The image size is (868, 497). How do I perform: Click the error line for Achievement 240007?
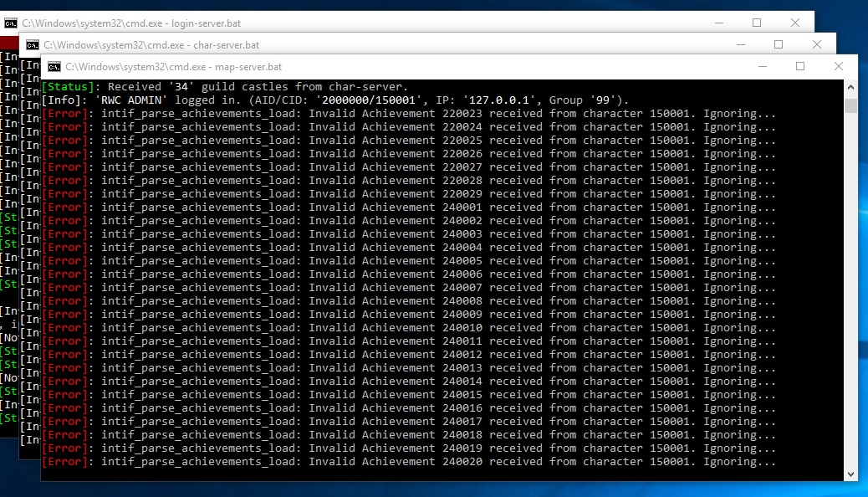[409, 288]
